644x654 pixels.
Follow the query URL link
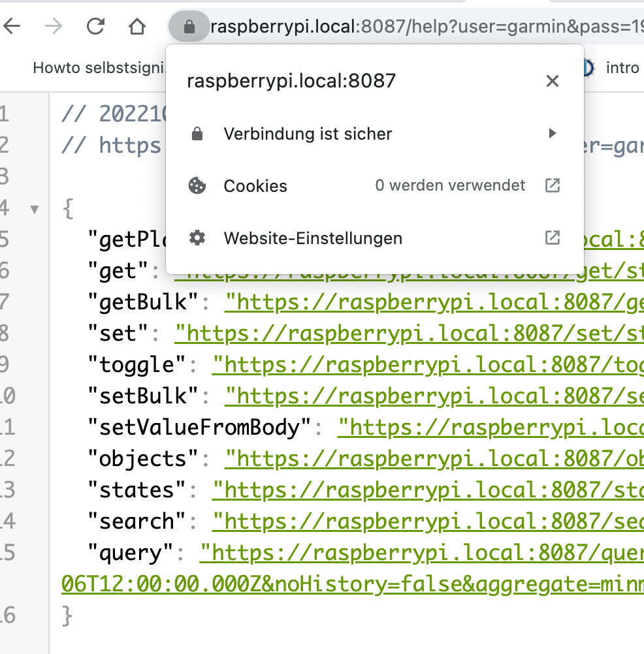421,552
